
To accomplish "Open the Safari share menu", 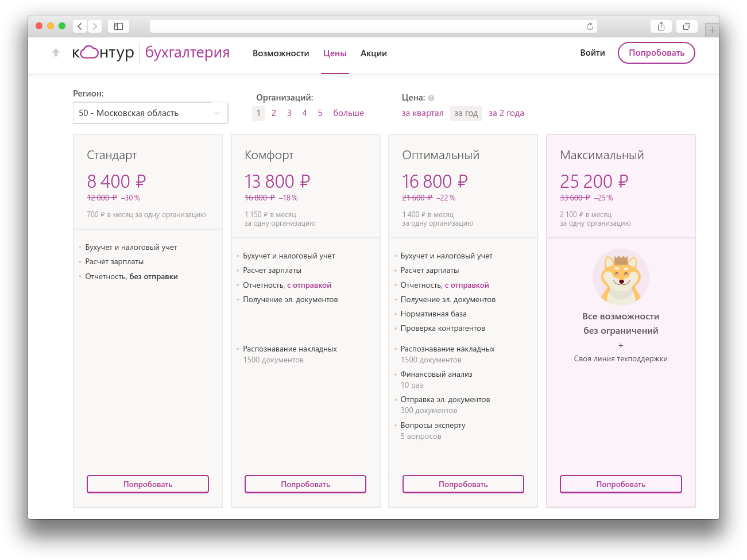I will (661, 26).
